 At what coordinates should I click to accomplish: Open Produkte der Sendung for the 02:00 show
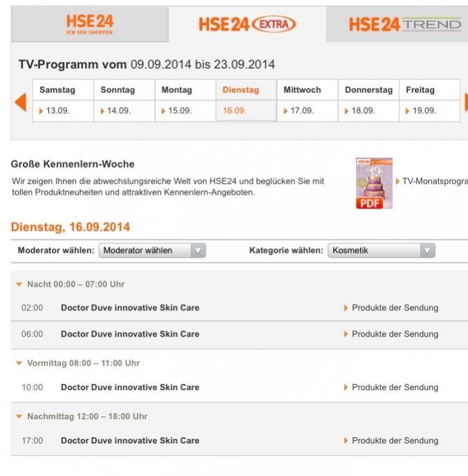(x=394, y=308)
